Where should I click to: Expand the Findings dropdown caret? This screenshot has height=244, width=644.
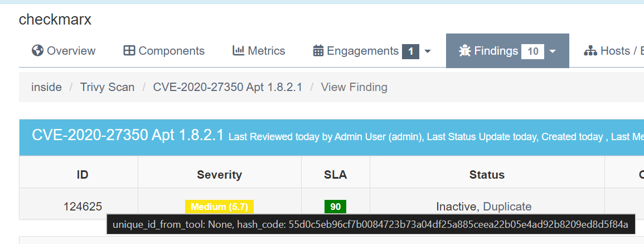[553, 51]
